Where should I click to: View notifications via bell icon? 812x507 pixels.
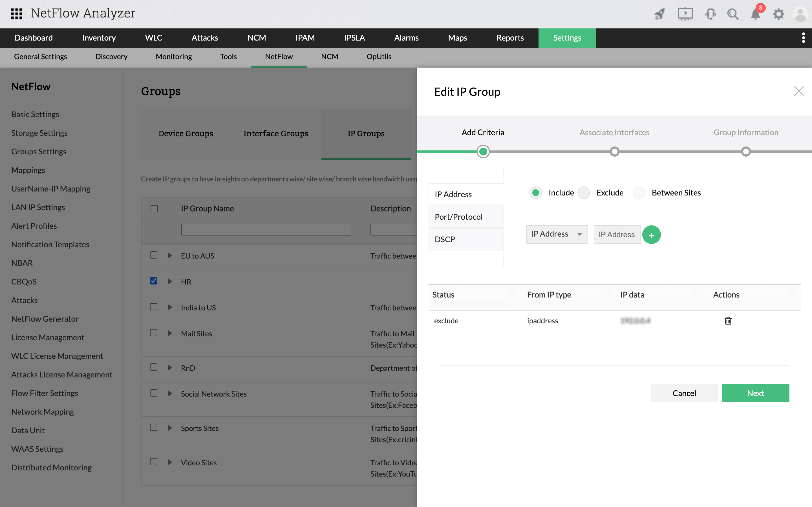click(x=755, y=14)
